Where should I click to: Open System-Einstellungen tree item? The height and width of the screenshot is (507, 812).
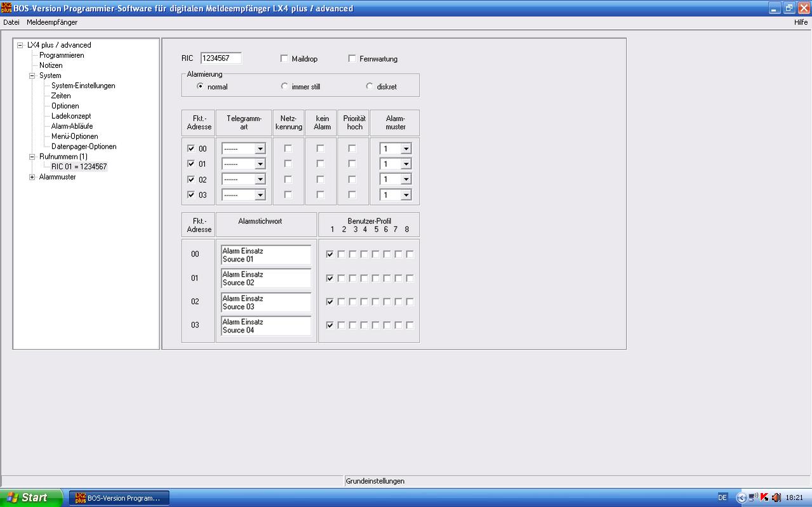click(83, 86)
